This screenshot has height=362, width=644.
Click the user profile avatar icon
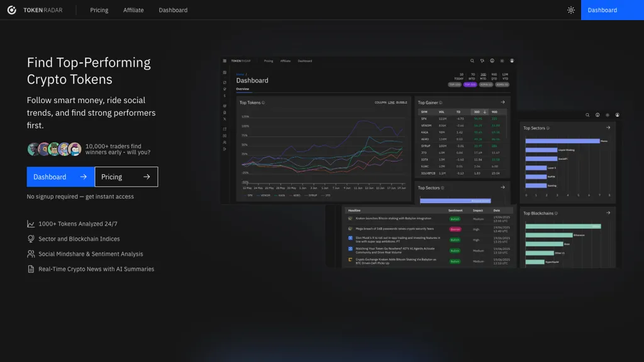511,61
